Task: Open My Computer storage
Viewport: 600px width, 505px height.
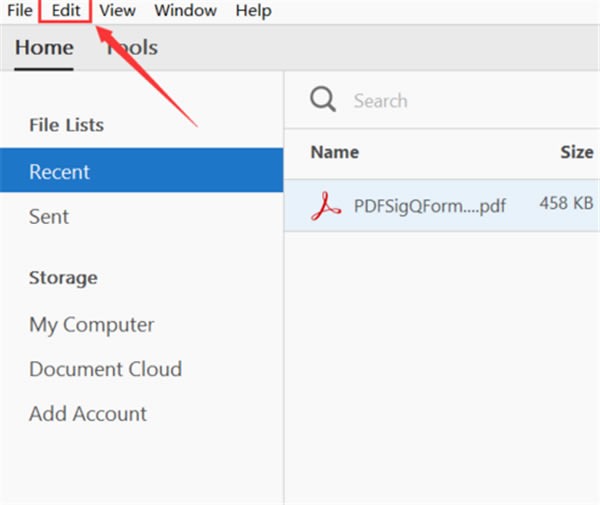Action: [92, 325]
